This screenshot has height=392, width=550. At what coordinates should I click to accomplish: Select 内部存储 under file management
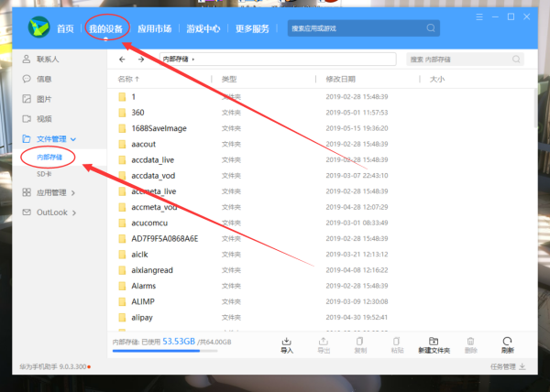coord(49,158)
